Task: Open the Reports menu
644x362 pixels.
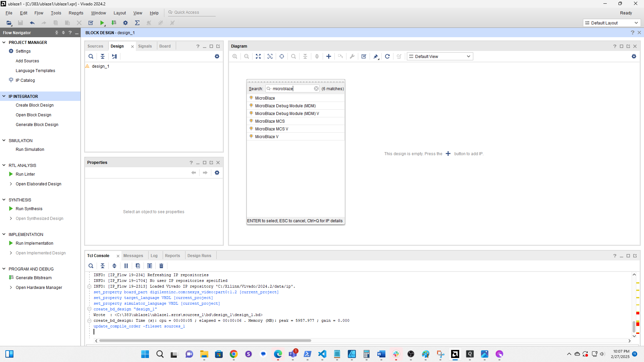Action: point(76,13)
